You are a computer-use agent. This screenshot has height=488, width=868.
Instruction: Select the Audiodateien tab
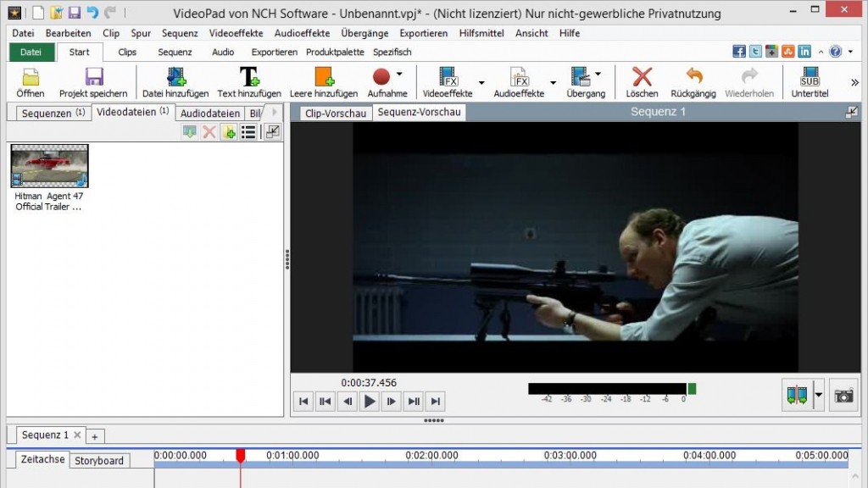tap(210, 113)
